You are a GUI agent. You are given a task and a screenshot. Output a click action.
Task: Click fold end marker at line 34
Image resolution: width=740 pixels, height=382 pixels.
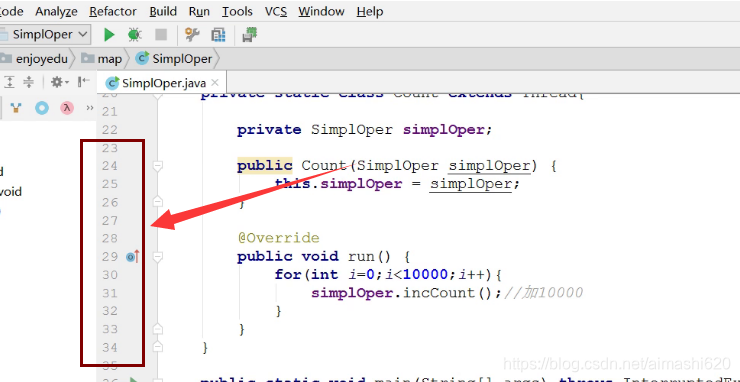158,348
